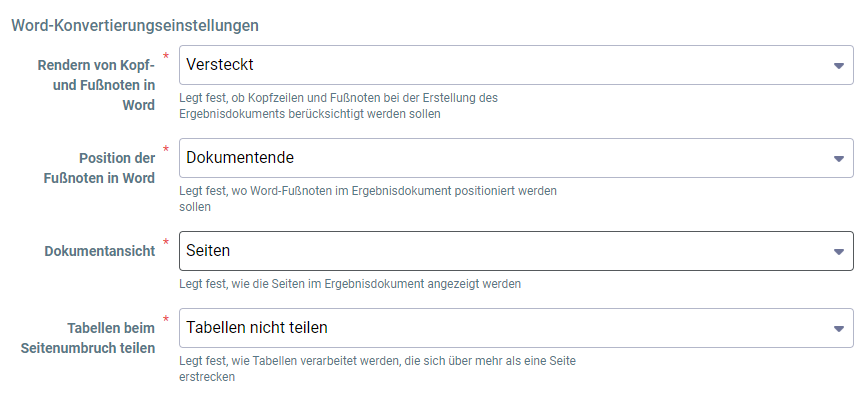
Task: Click the arrow icon in the Dokumentende field
Action: tap(838, 159)
